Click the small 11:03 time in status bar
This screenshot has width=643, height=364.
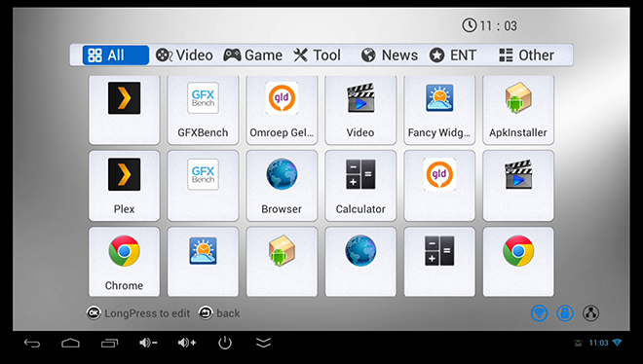599,343
